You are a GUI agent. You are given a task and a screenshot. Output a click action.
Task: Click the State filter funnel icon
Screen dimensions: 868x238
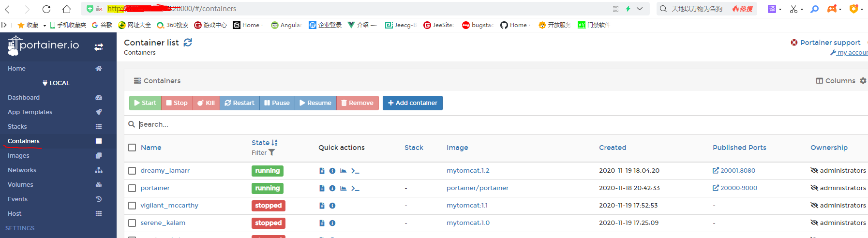coord(272,152)
